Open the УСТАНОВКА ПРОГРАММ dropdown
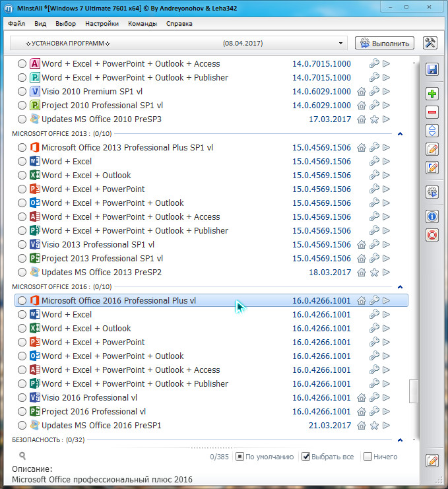 pos(178,43)
